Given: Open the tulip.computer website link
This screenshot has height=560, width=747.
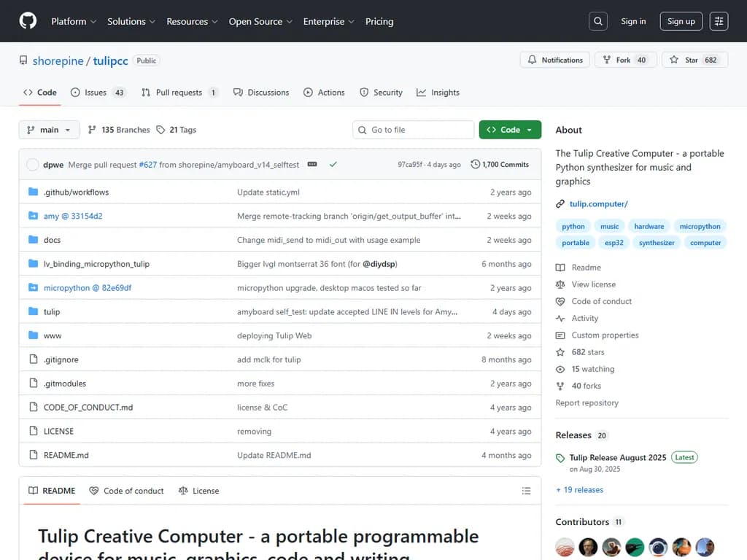Looking at the screenshot, I should (x=598, y=204).
